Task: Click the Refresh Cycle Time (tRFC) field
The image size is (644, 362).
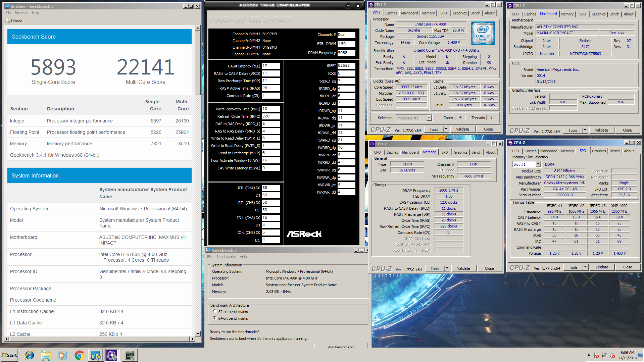Action: (270, 116)
